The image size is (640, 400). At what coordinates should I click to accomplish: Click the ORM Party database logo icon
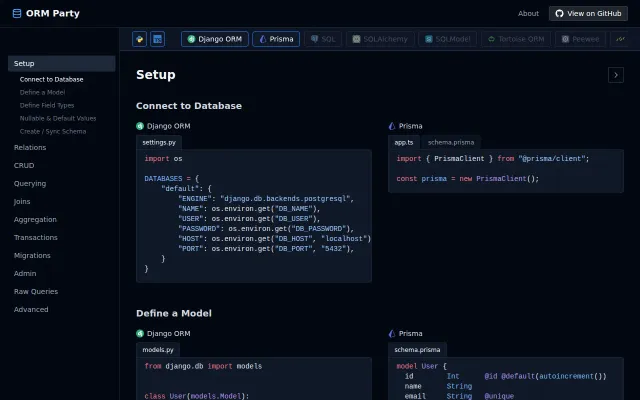pos(17,13)
